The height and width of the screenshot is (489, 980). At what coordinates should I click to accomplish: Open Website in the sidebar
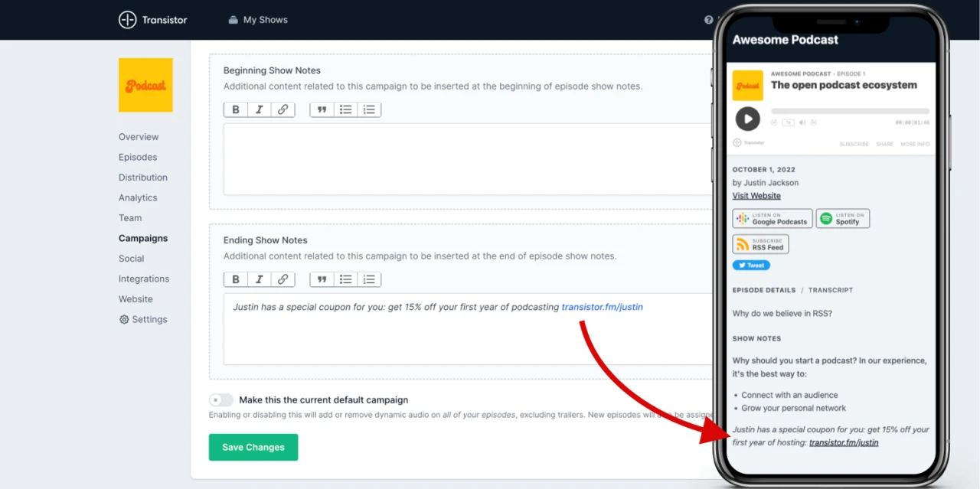click(136, 299)
